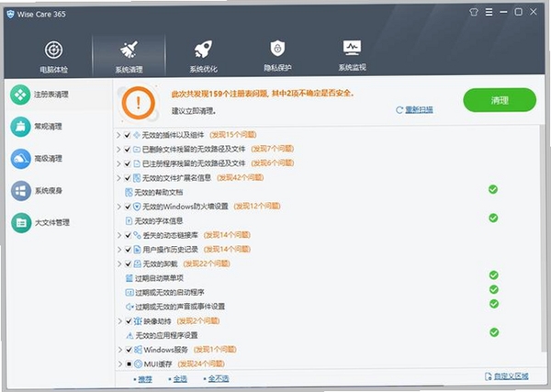Click the Windows服务 item icon
Image resolution: width=551 pixels, height=392 pixels.
[139, 350]
